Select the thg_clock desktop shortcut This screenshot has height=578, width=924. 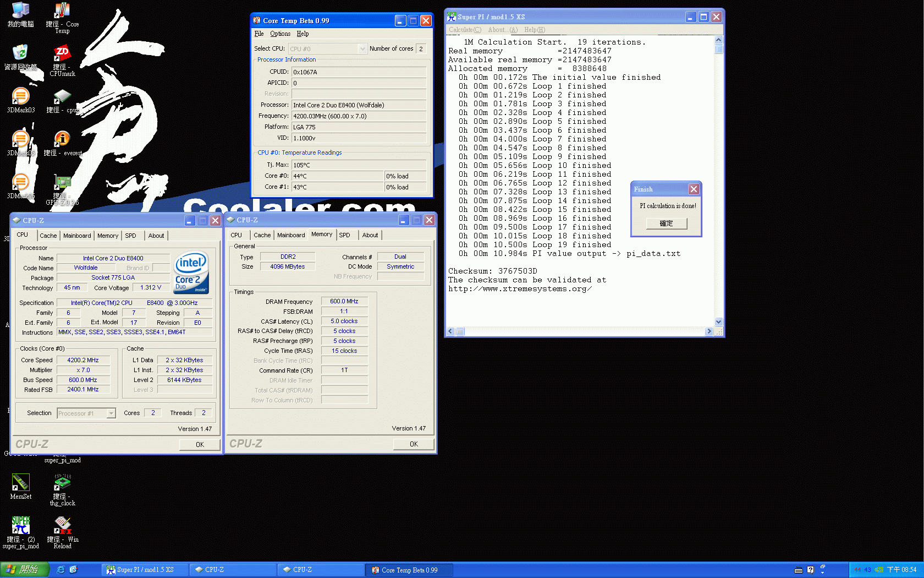point(62,490)
